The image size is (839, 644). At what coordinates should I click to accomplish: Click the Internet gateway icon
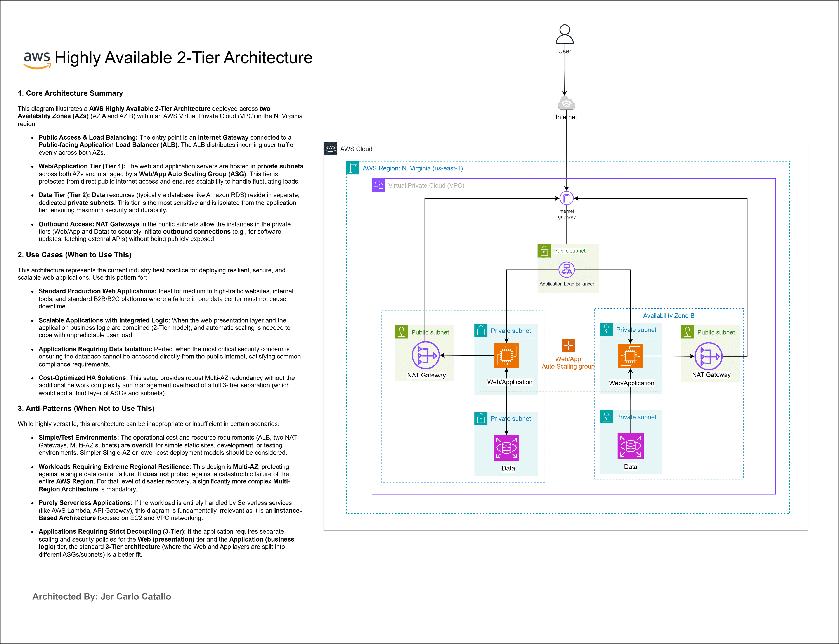coord(566,198)
